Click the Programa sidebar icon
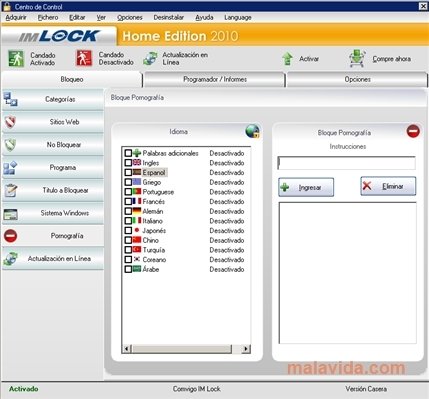This screenshot has height=399, width=429. (x=10, y=168)
